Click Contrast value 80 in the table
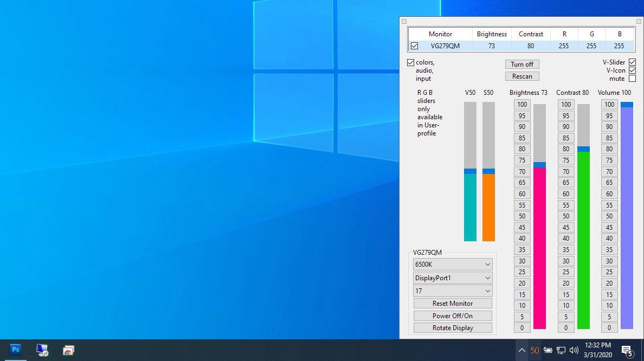Screen dimensions: 644x361 [x=531, y=46]
